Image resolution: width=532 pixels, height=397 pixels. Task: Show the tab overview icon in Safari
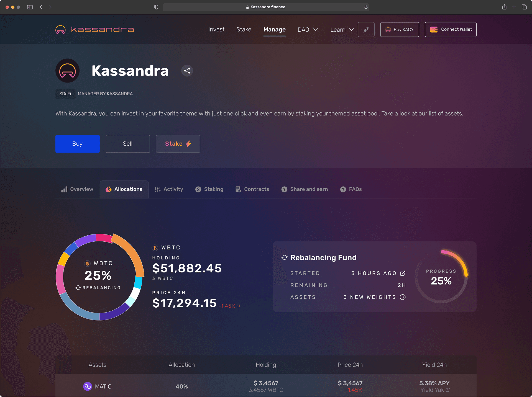524,7
